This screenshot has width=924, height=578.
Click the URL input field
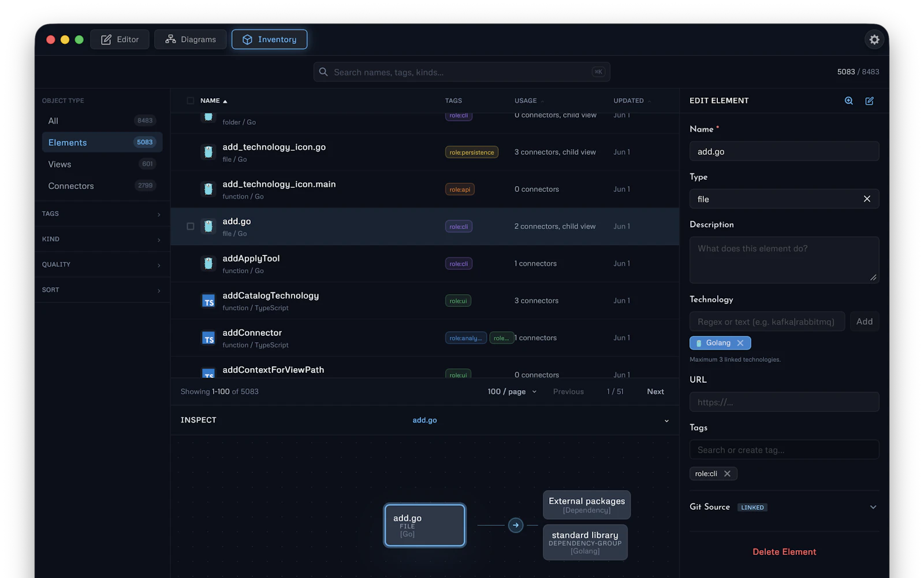(x=784, y=402)
